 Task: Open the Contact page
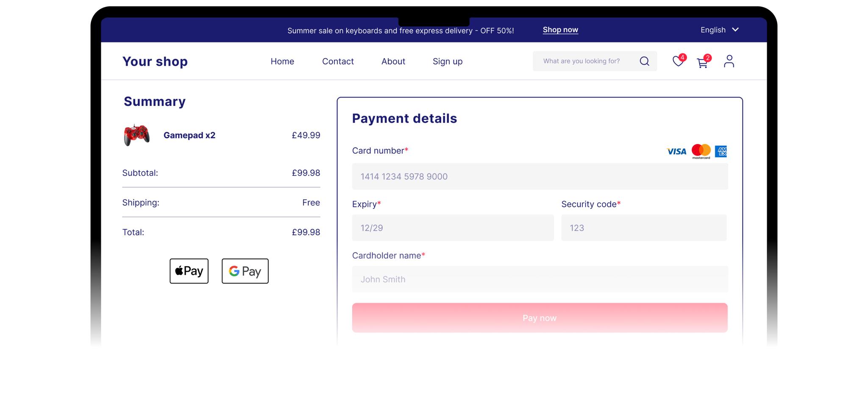tap(338, 61)
